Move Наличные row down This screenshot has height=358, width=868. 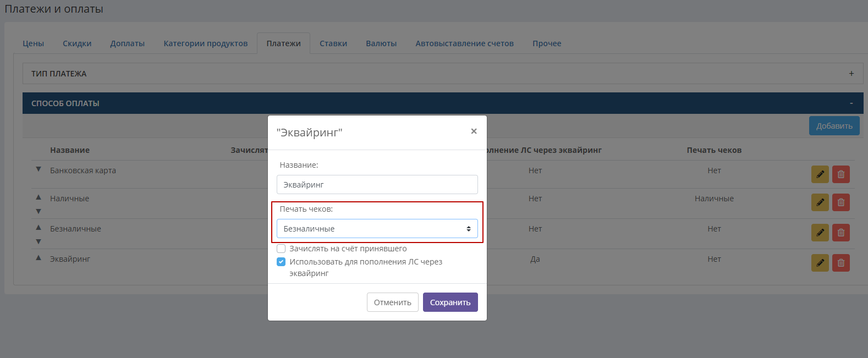(39, 211)
